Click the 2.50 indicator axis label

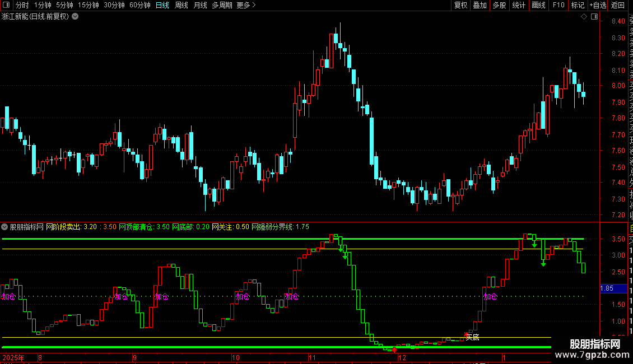618,272
